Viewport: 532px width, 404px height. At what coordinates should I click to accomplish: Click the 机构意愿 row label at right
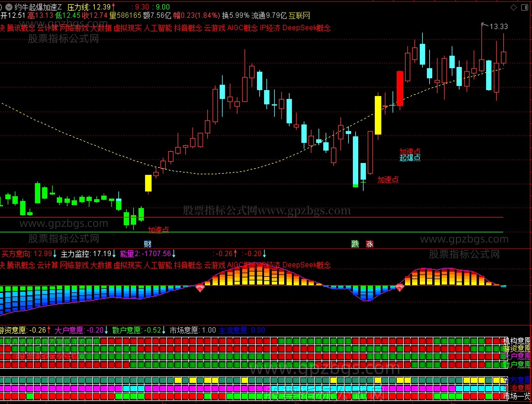click(517, 341)
